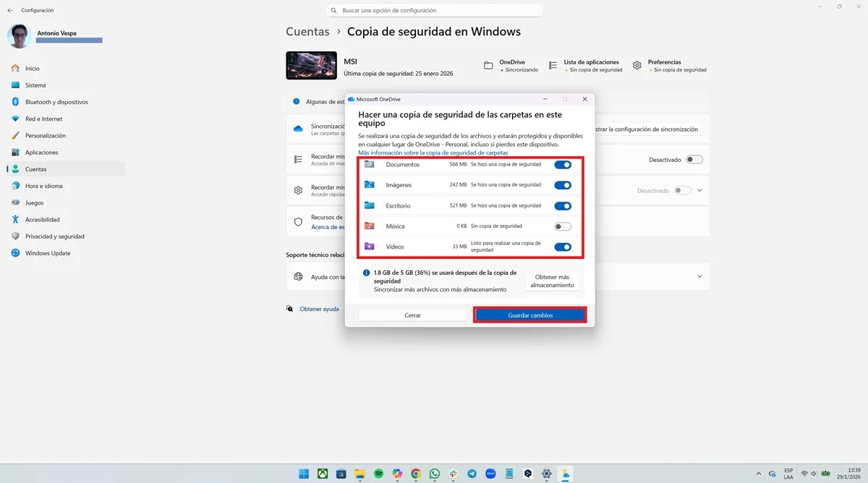Go back with the Configuración back arrow
The height and width of the screenshot is (483, 868).
pyautogui.click(x=10, y=10)
